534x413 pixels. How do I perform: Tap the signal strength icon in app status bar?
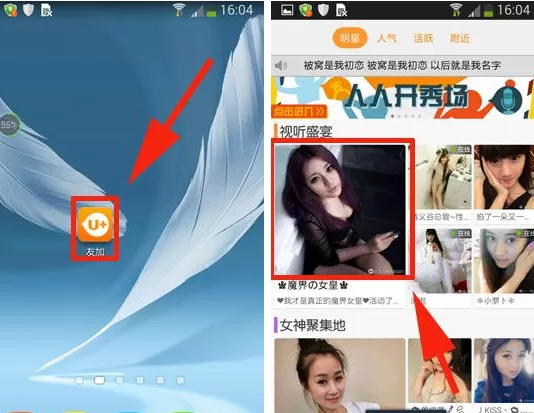point(474,11)
